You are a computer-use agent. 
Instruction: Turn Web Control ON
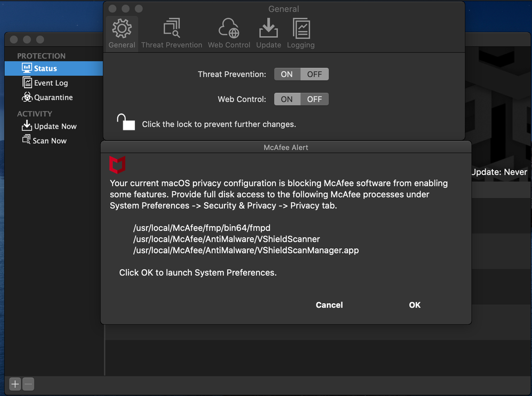pyautogui.click(x=287, y=100)
